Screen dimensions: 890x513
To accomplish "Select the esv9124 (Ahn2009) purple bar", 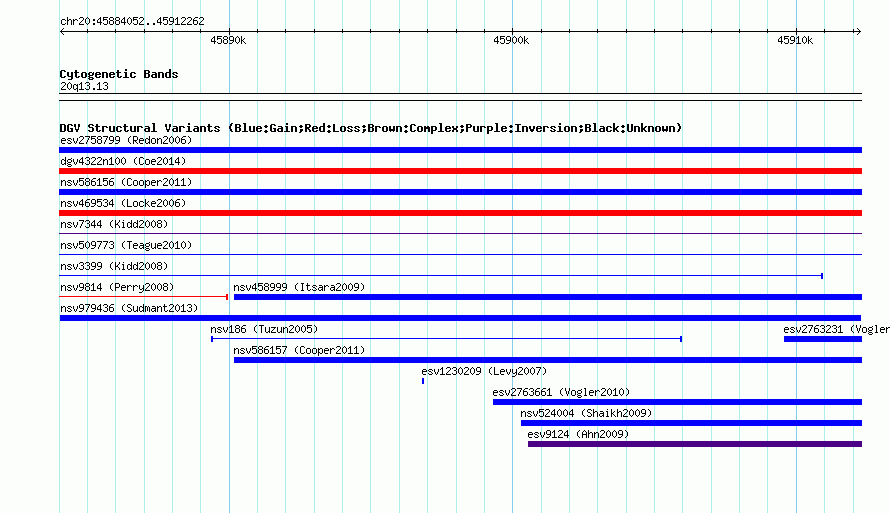I will pos(695,444).
